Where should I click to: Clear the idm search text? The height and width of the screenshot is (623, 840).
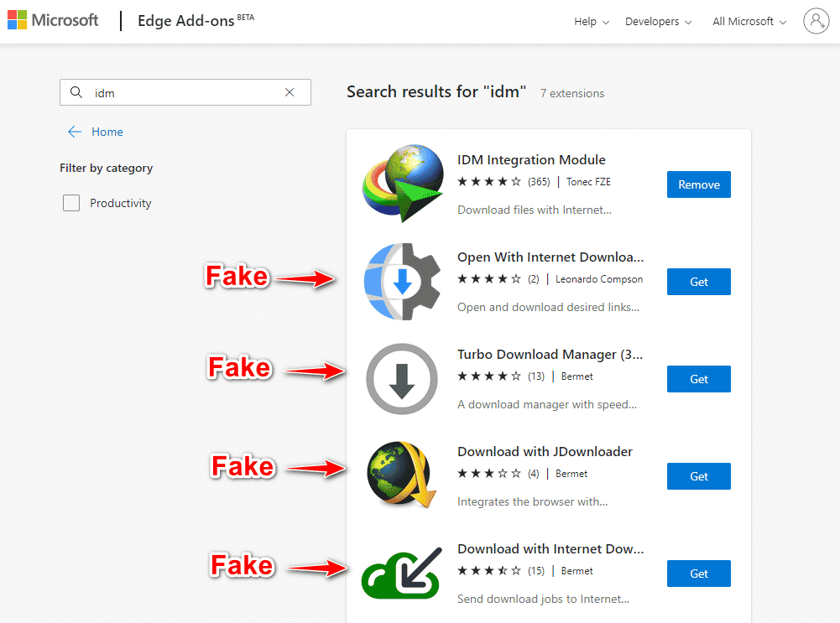point(290,92)
